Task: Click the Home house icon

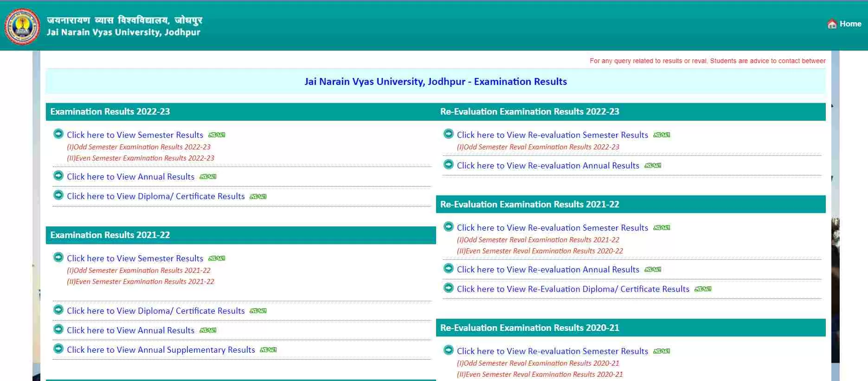Action: click(x=832, y=24)
